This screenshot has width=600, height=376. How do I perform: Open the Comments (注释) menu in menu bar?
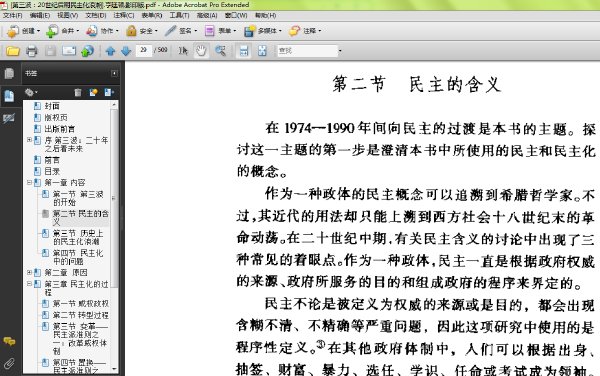(124, 15)
